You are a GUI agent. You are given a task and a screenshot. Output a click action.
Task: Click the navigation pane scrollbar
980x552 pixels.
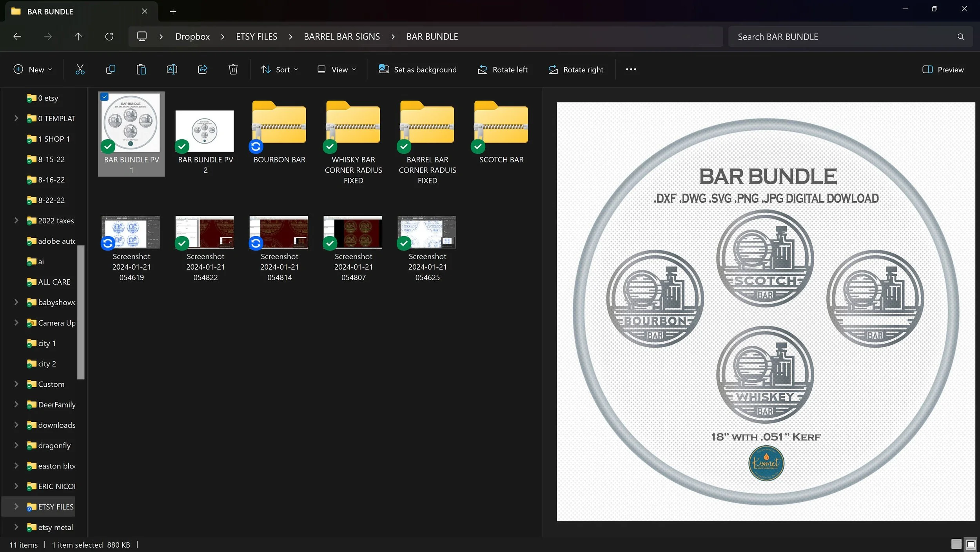click(81, 312)
